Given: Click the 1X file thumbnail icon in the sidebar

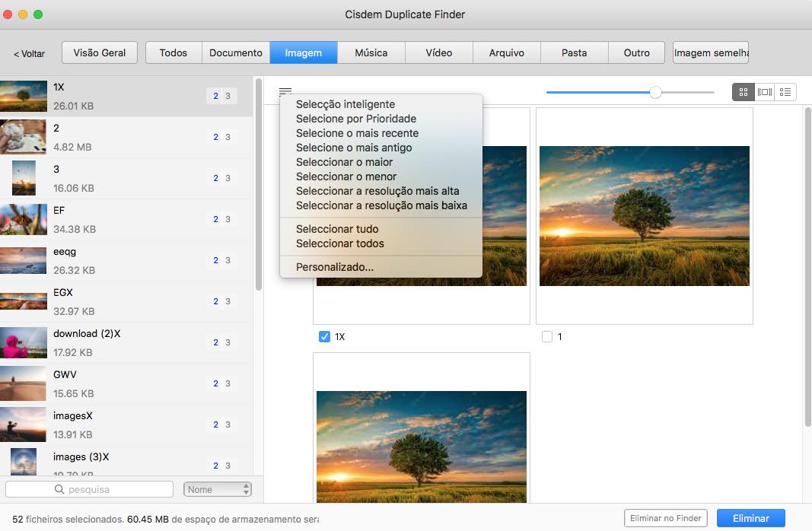Looking at the screenshot, I should (24, 96).
